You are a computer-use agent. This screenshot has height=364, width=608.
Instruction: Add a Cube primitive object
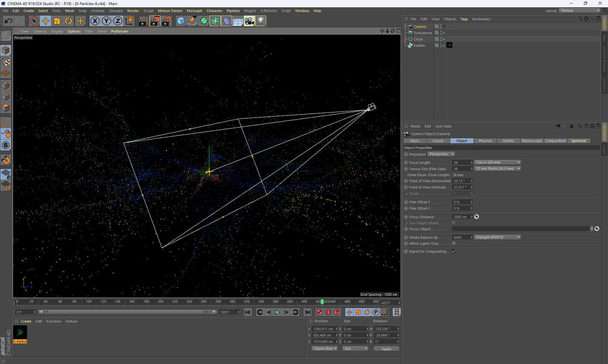tap(181, 21)
